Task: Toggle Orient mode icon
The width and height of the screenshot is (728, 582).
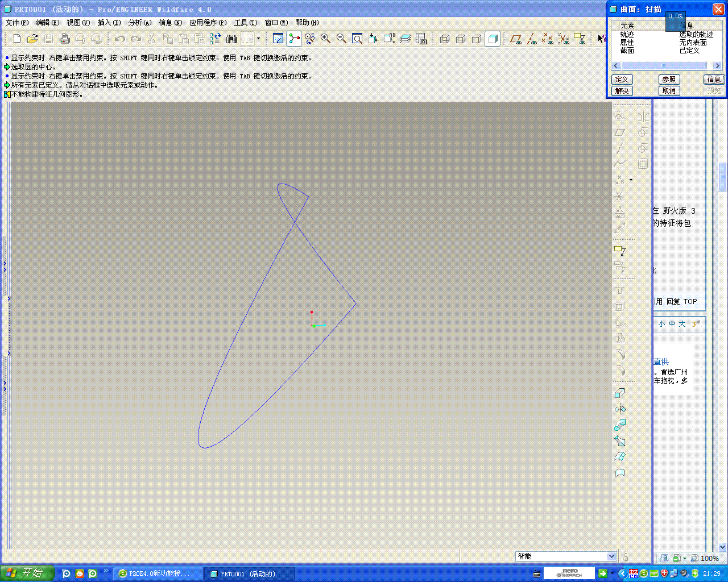Action: (x=310, y=39)
